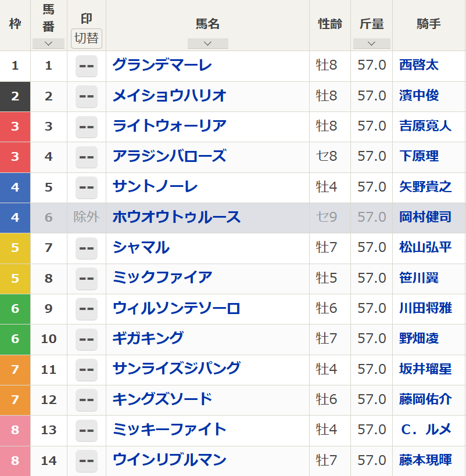466x476 pixels.
Task: Select the scratched horse ホウオウトゥルース
Action: click(x=176, y=217)
